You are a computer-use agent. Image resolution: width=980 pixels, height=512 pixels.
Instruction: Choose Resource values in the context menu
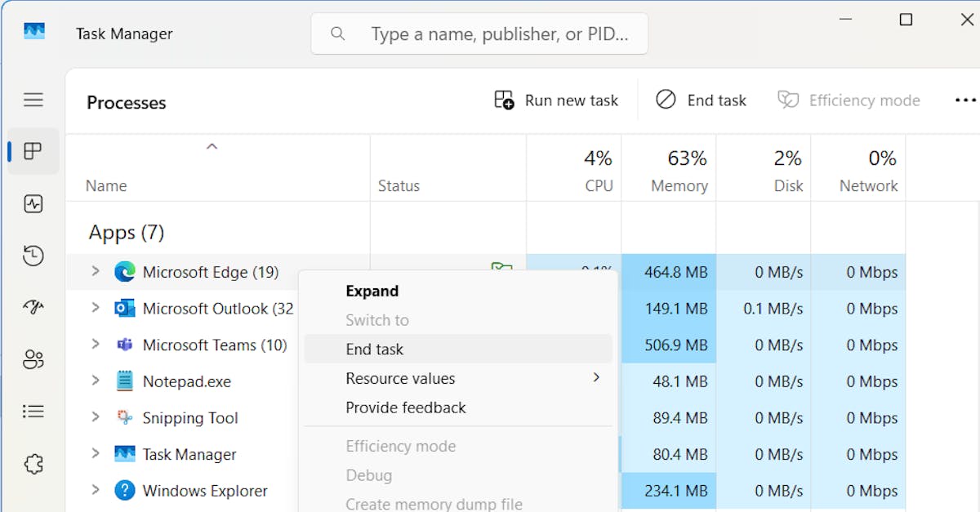[458, 378]
